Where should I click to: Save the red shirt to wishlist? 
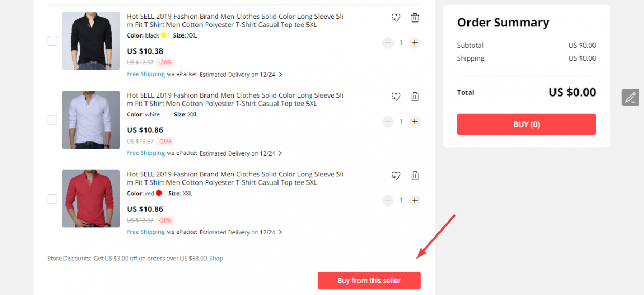click(x=396, y=175)
